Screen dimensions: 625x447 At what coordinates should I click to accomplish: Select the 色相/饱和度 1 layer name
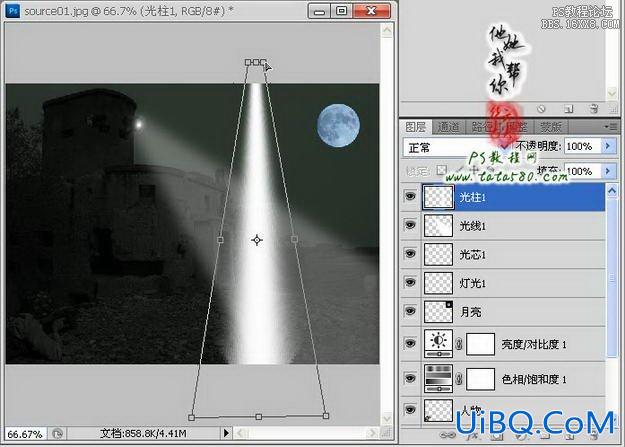[534, 379]
